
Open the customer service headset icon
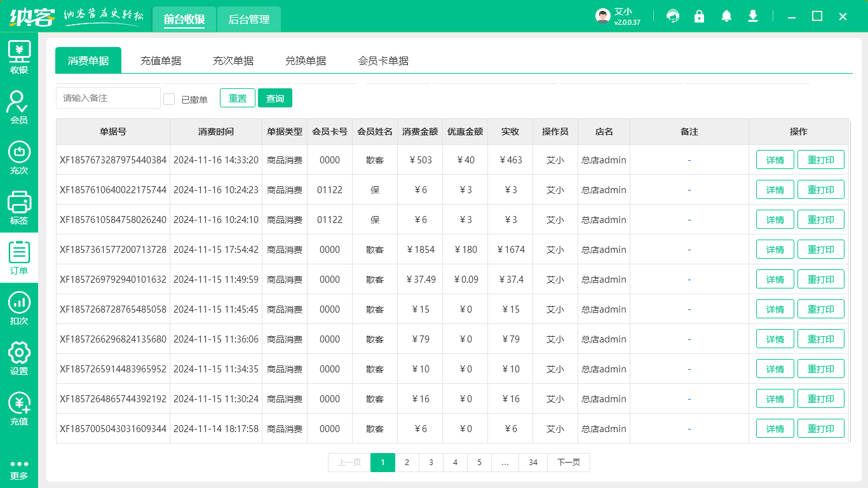tap(673, 17)
